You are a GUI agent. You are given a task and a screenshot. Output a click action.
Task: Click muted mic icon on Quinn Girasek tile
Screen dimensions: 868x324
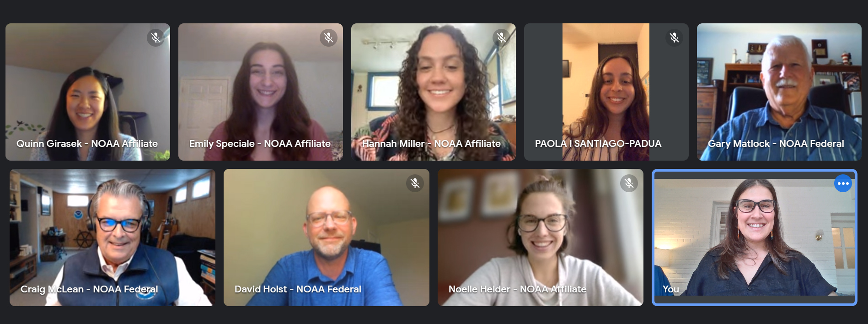(156, 38)
